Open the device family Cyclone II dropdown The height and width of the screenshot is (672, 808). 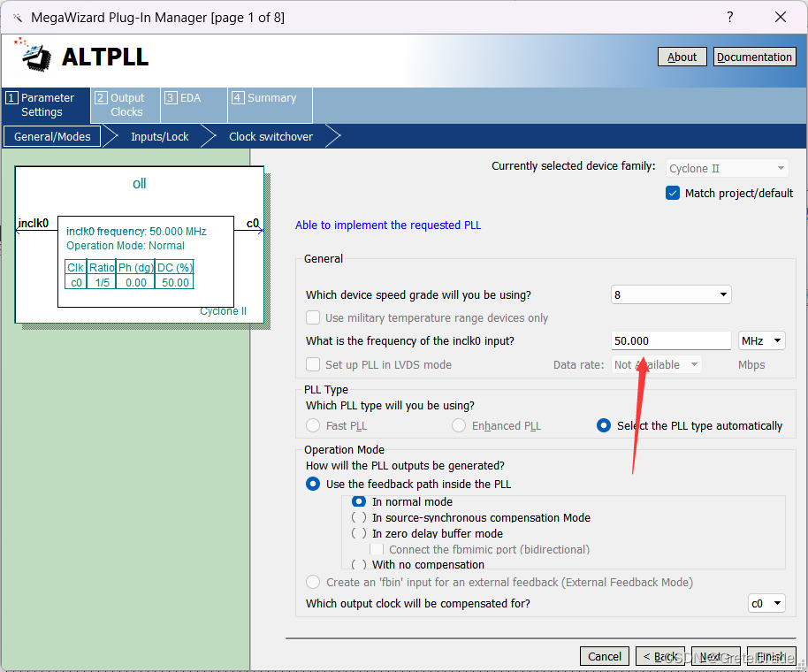727,169
